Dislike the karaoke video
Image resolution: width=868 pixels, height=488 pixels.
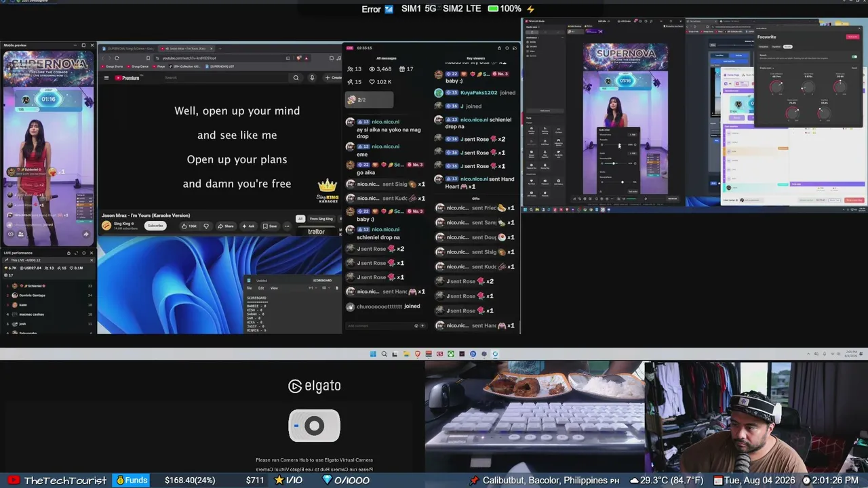(x=206, y=226)
